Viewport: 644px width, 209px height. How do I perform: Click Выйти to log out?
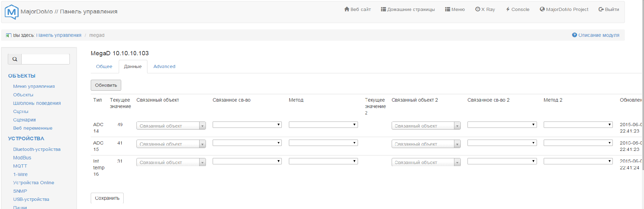click(x=609, y=10)
